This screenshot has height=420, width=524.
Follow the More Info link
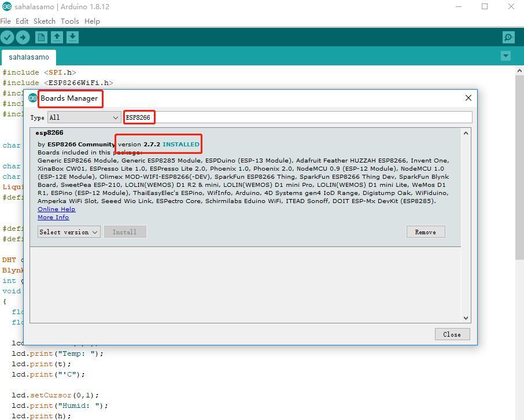[53, 218]
